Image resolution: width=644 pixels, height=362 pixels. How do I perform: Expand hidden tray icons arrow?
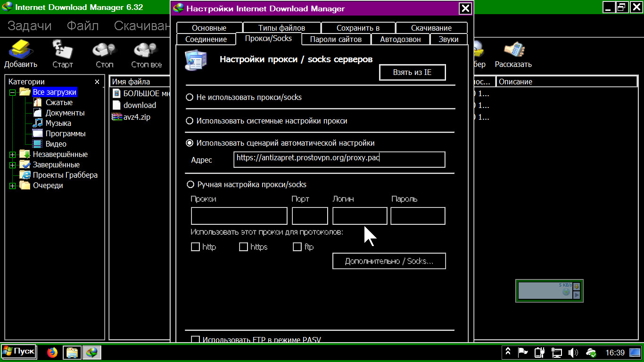(x=508, y=352)
